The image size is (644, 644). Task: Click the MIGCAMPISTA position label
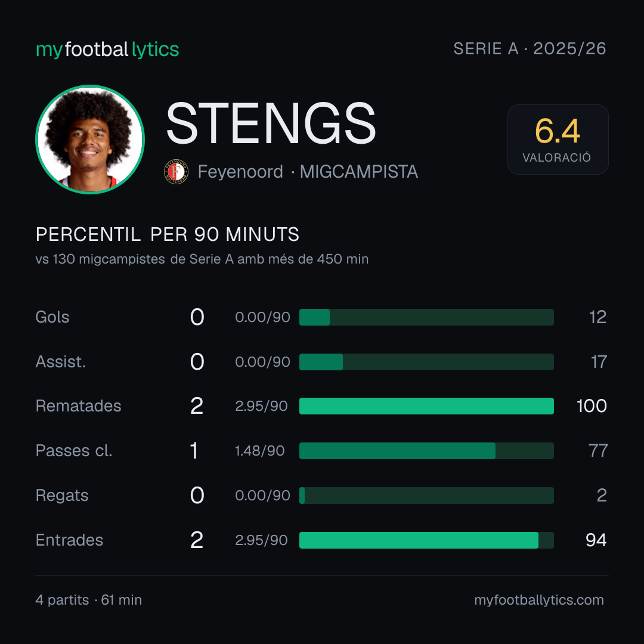pyautogui.click(x=359, y=172)
